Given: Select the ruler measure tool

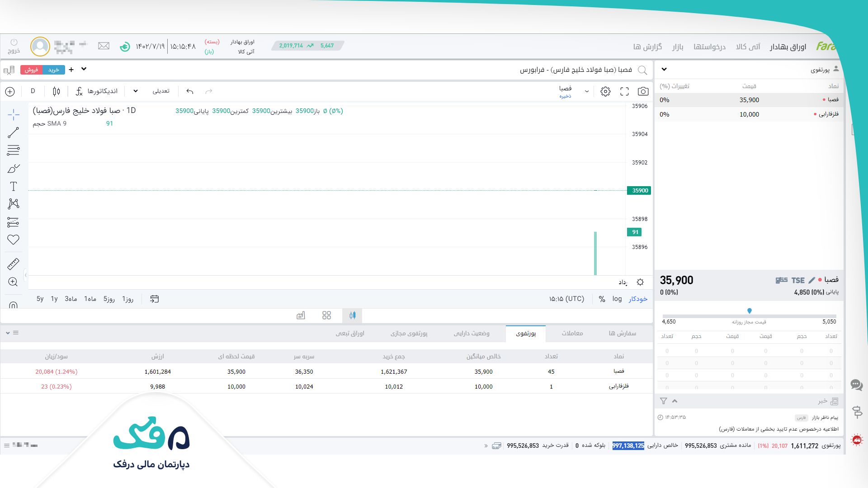Looking at the screenshot, I should [14, 264].
